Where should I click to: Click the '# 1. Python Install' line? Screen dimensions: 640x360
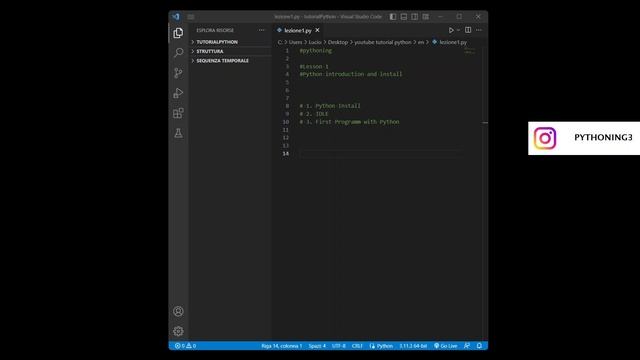[x=330, y=106]
